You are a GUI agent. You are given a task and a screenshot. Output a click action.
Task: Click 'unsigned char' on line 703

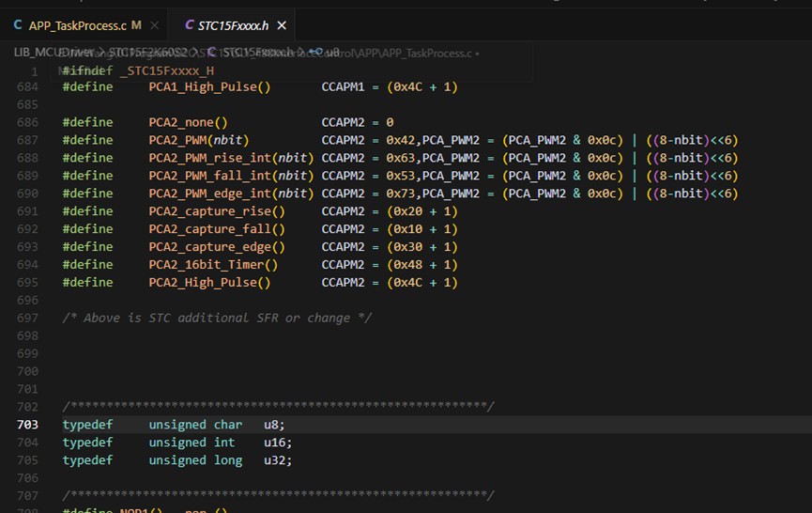[x=195, y=425]
